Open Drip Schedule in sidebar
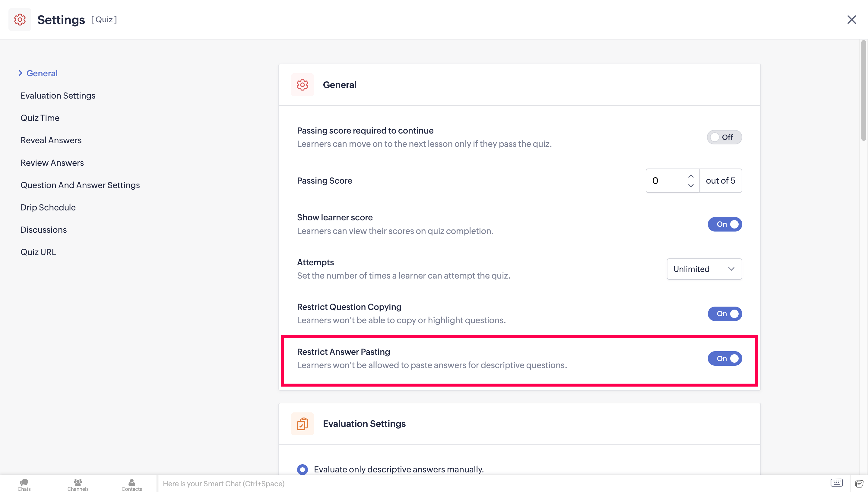 point(48,207)
